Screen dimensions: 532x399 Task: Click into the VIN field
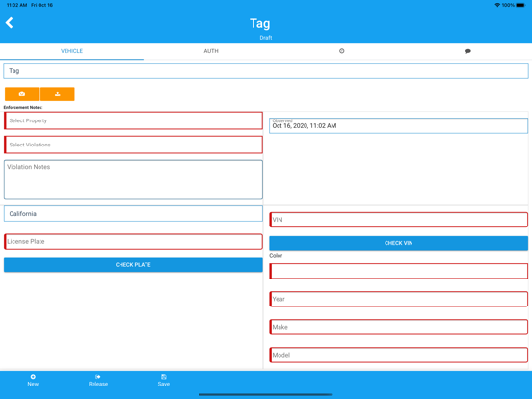pos(399,220)
